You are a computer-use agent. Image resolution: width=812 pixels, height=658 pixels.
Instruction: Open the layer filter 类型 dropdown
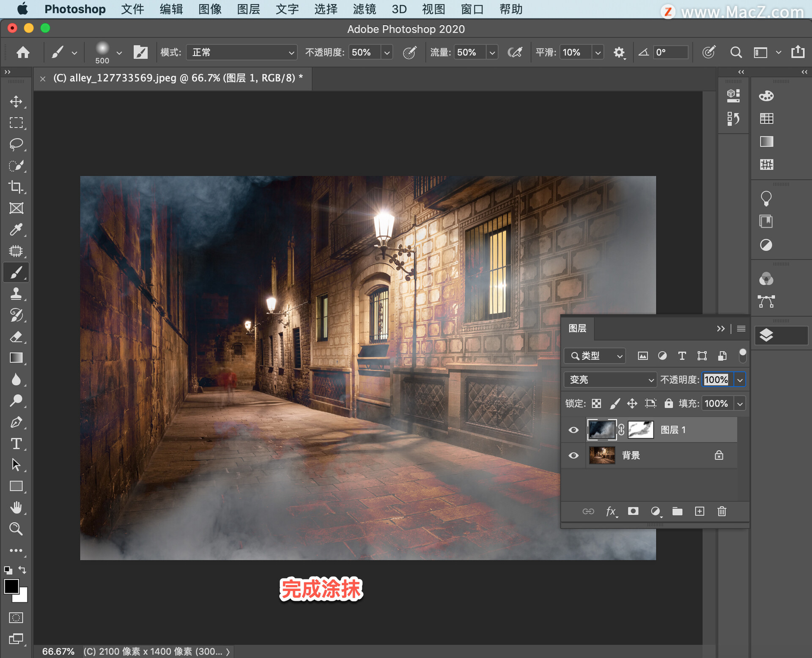point(595,356)
